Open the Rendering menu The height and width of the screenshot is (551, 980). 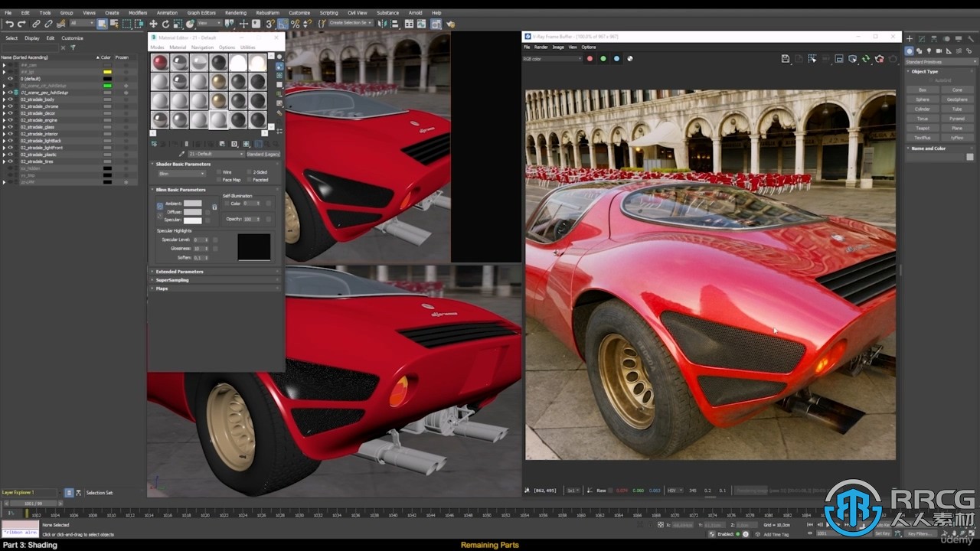point(236,13)
